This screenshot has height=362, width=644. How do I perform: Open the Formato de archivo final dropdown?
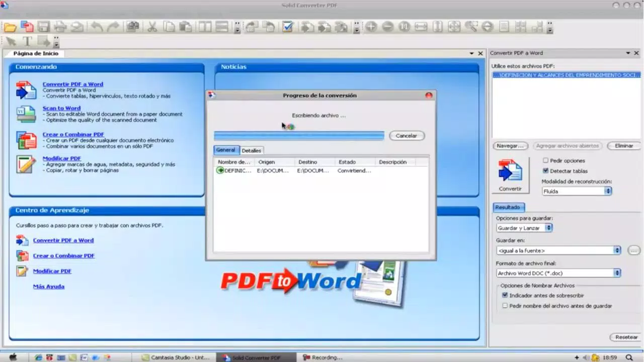[x=558, y=273]
